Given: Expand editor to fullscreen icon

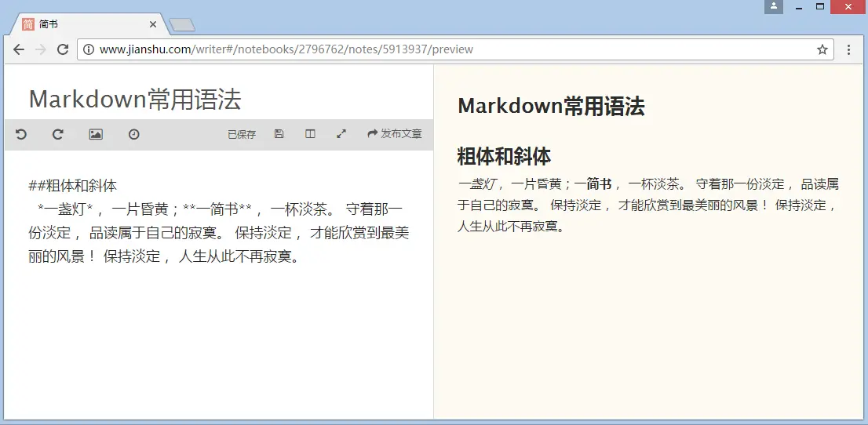Looking at the screenshot, I should [341, 134].
